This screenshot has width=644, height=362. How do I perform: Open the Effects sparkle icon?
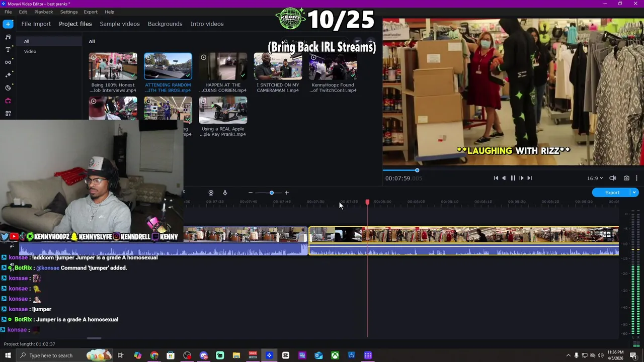tap(8, 75)
